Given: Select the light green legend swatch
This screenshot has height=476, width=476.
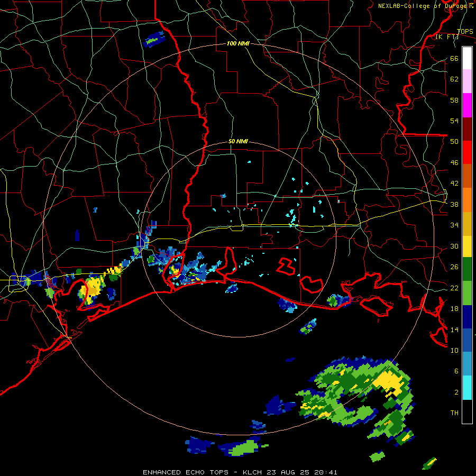Looking at the screenshot, I should pyautogui.click(x=467, y=293).
